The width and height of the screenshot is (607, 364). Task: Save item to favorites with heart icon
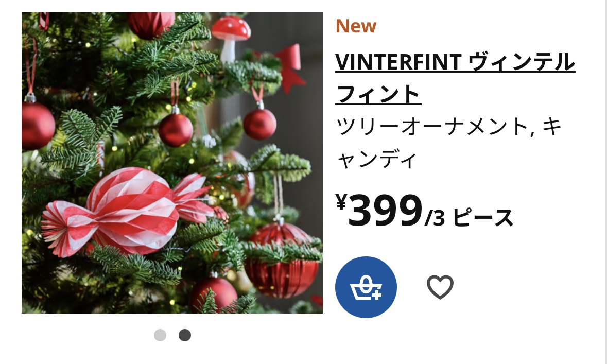[440, 287]
